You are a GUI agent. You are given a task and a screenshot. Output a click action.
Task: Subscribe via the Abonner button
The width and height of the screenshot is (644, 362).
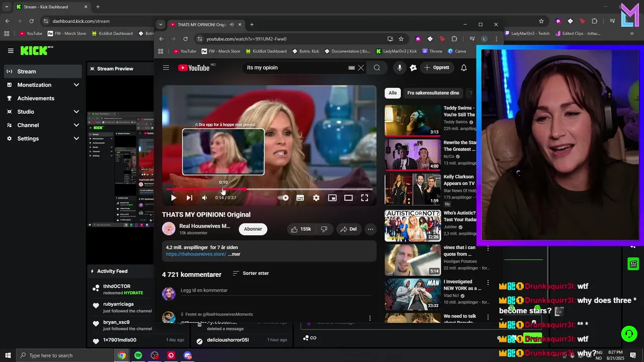253,229
